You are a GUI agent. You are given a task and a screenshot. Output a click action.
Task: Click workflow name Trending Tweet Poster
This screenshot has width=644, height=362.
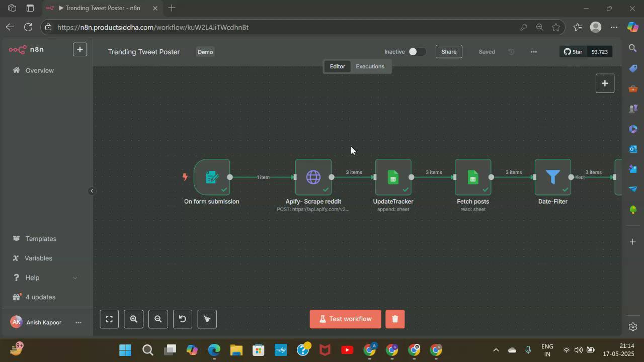coord(144,52)
